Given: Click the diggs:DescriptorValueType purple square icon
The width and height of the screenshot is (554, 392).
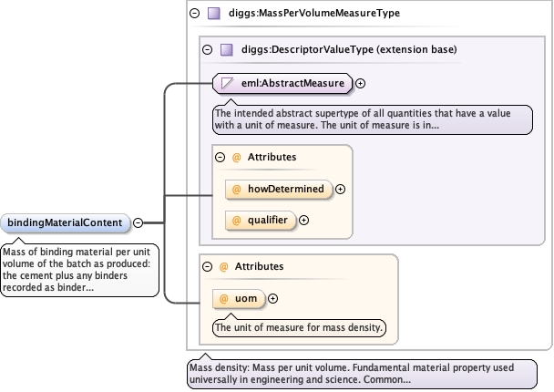Looking at the screenshot, I should click(227, 50).
